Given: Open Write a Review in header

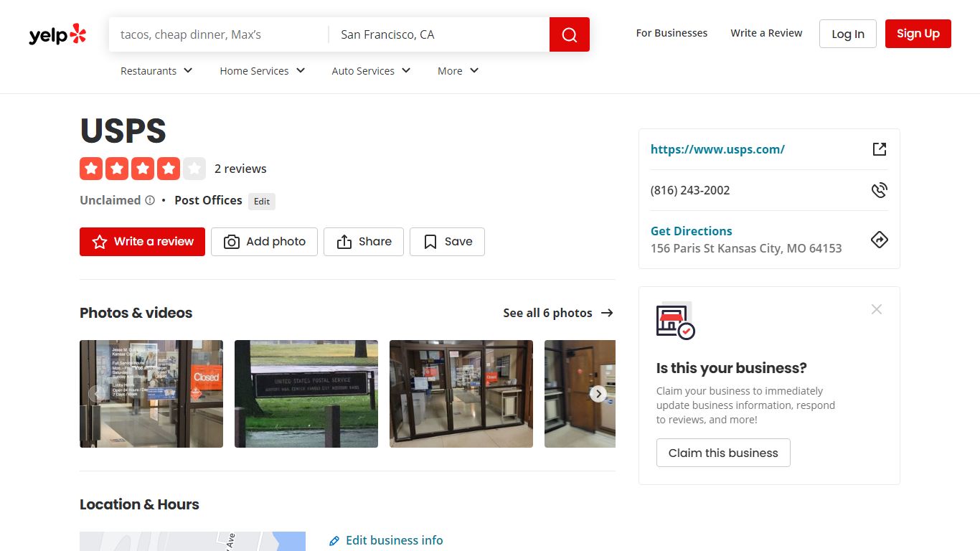Looking at the screenshot, I should pyautogui.click(x=766, y=33).
